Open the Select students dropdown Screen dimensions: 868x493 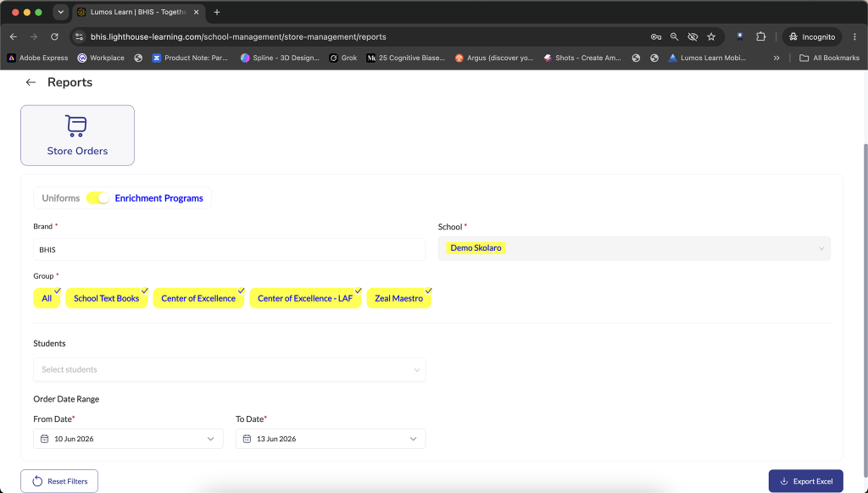pyautogui.click(x=229, y=369)
